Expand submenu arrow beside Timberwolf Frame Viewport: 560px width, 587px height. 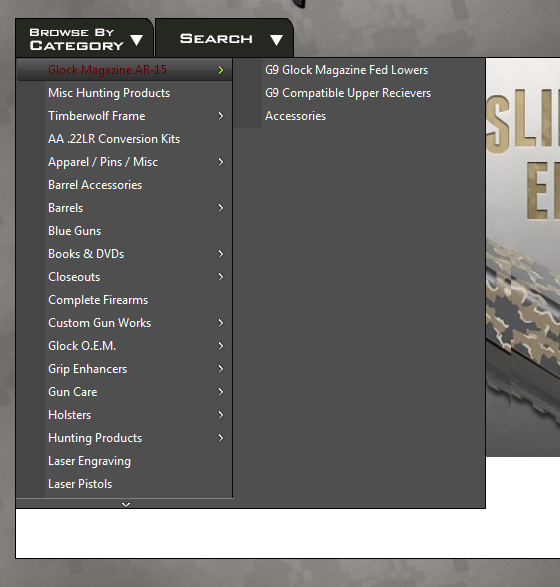pos(221,116)
